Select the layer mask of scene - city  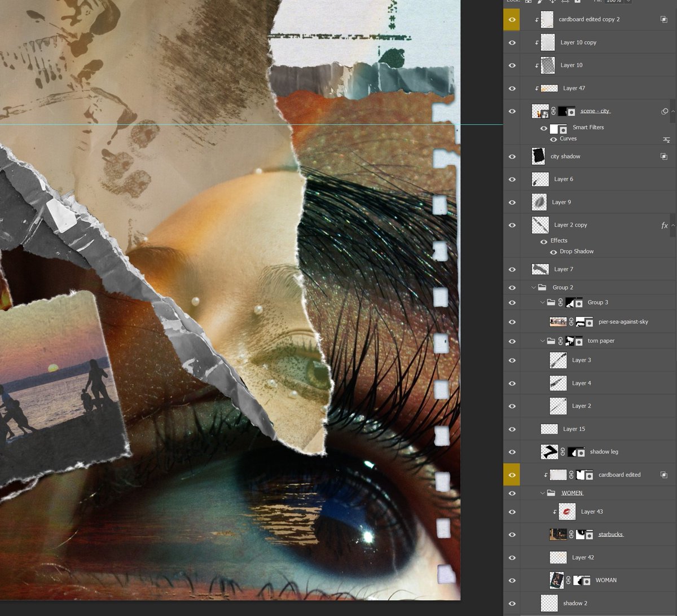[x=566, y=111]
